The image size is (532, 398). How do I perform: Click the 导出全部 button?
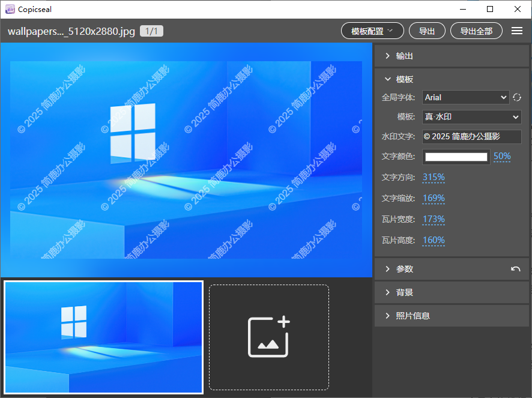476,31
